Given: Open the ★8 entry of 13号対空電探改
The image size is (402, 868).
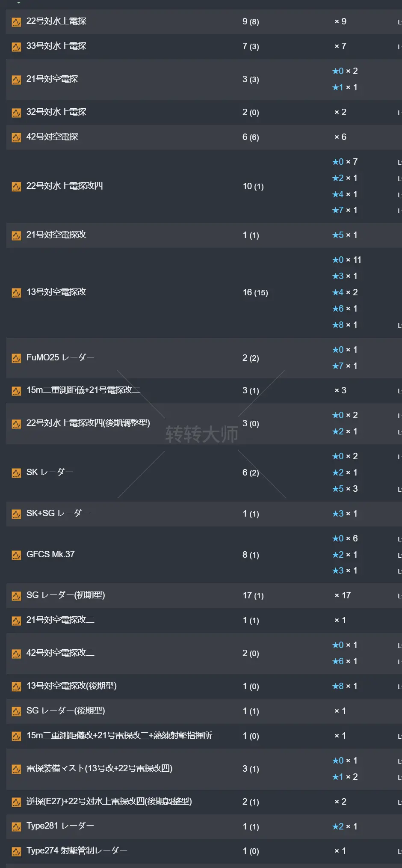Looking at the screenshot, I should pyautogui.click(x=344, y=325).
